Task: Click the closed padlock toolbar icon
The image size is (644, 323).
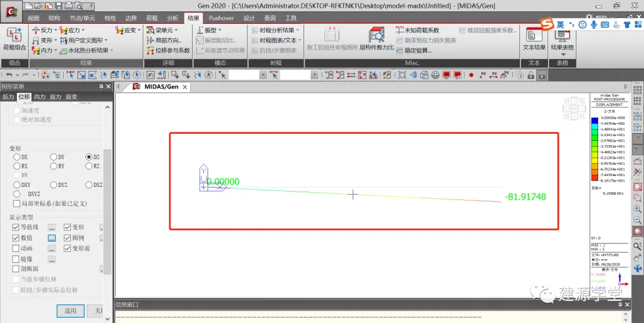Action: click(541, 75)
